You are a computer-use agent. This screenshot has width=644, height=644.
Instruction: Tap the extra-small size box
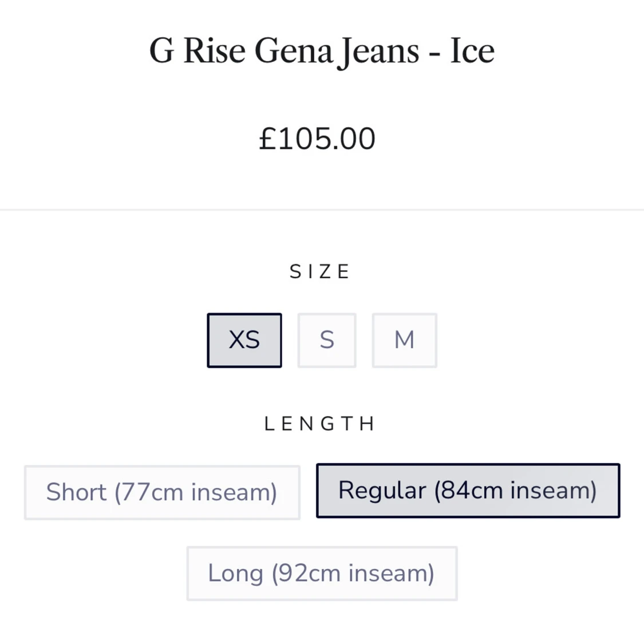pyautogui.click(x=244, y=340)
